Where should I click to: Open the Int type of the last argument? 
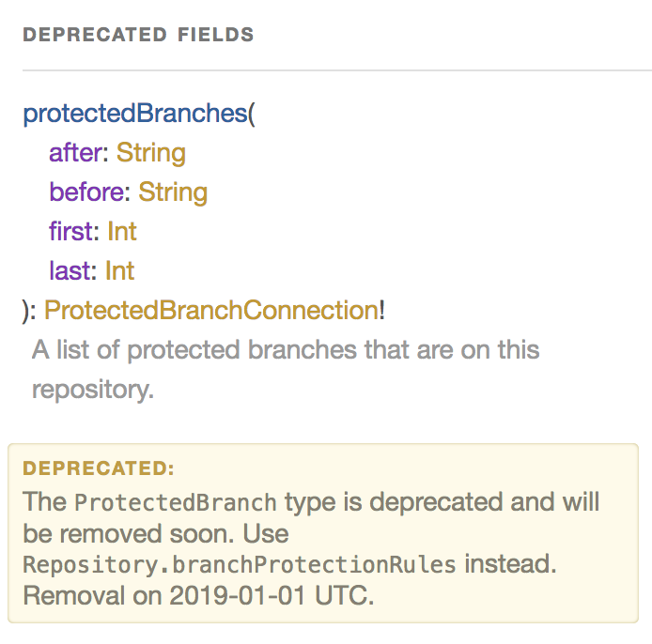[120, 271]
